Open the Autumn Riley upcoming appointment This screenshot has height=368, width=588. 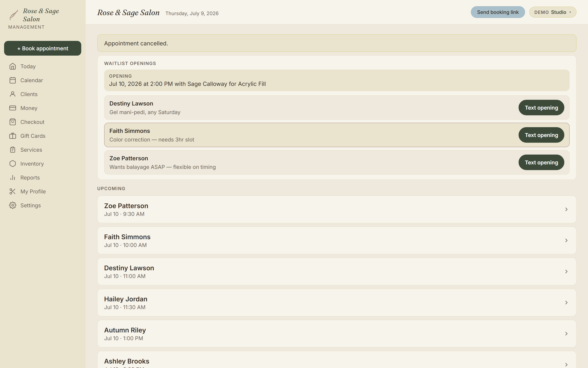click(x=337, y=334)
